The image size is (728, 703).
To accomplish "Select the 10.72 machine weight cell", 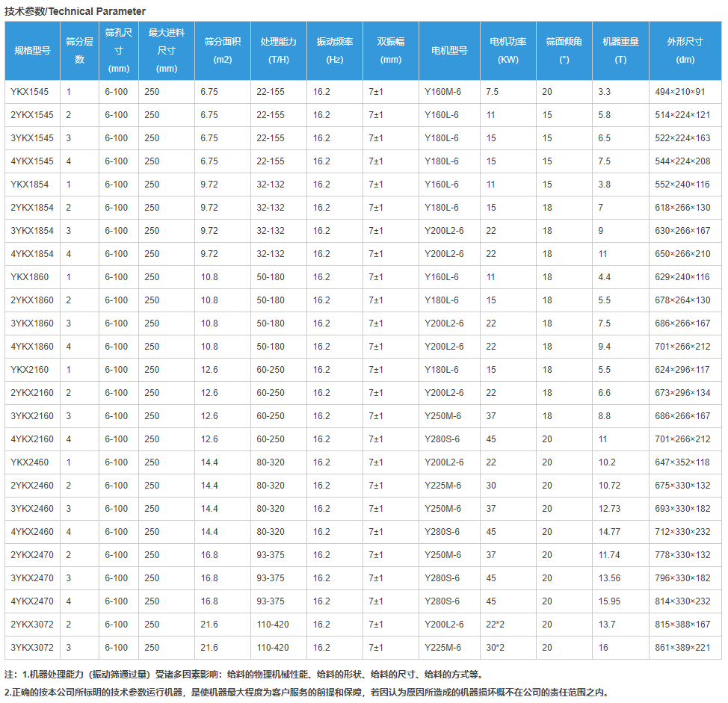I will pos(609,486).
